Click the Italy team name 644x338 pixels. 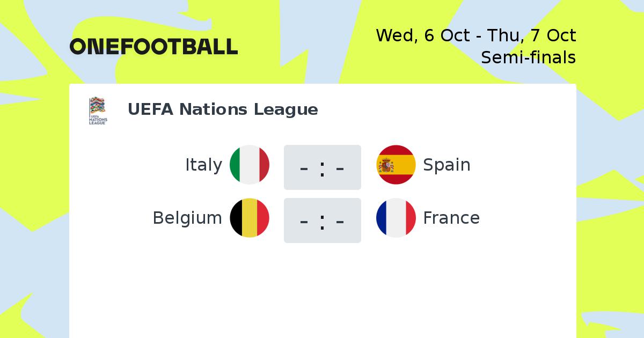[203, 165]
